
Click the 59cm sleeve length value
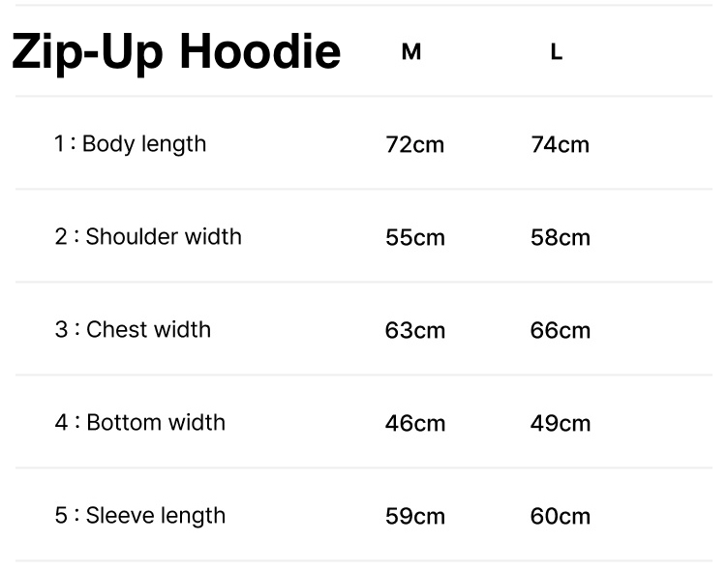414,517
